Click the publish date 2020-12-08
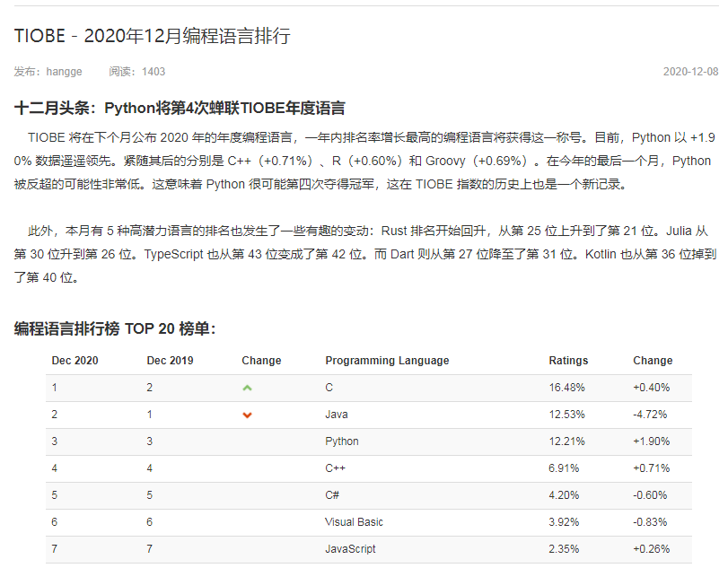 click(690, 72)
